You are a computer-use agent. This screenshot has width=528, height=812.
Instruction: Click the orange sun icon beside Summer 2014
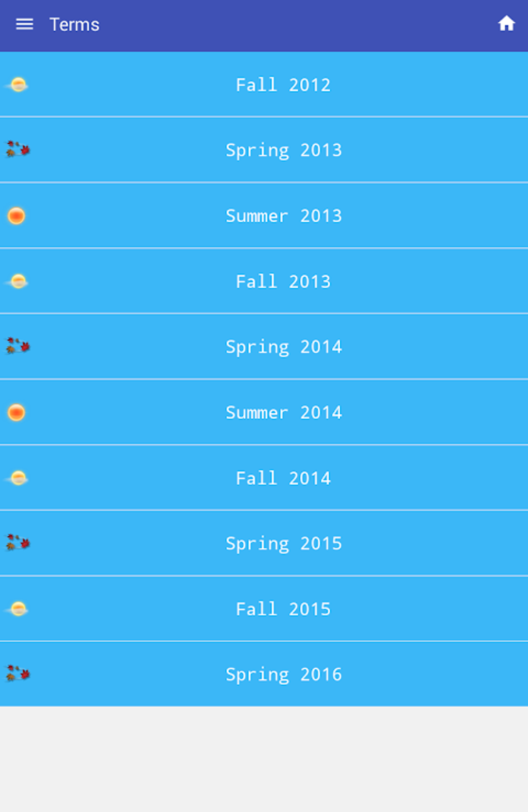[x=17, y=412]
